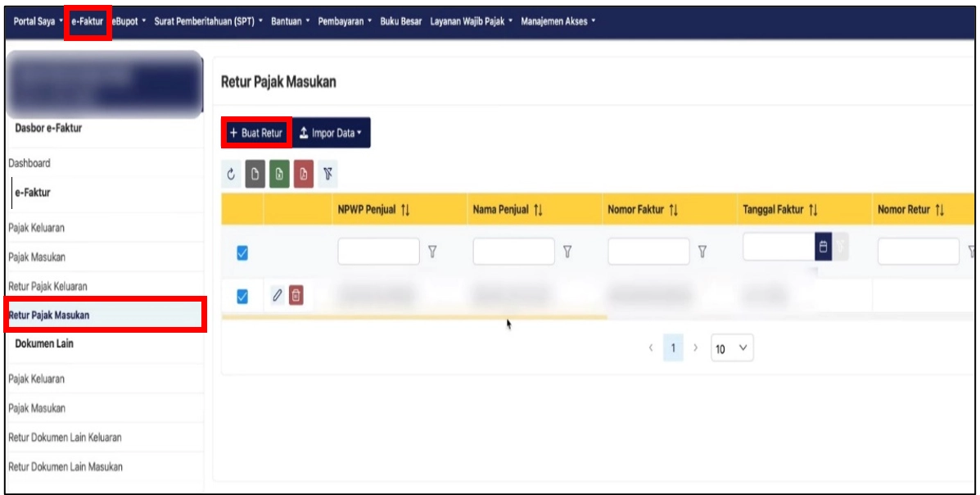Click the filter icon beside NPWP Penjual input
The height and width of the screenshot is (495, 980).
click(432, 252)
